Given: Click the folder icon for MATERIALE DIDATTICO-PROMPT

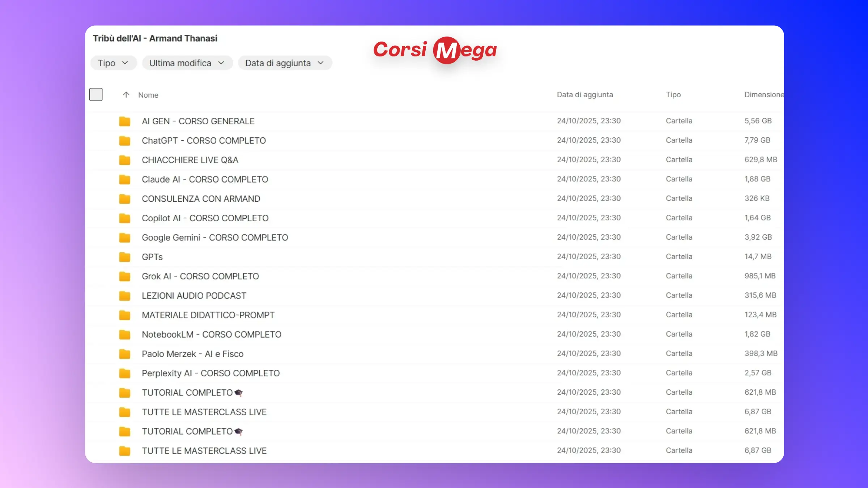Looking at the screenshot, I should (x=124, y=315).
